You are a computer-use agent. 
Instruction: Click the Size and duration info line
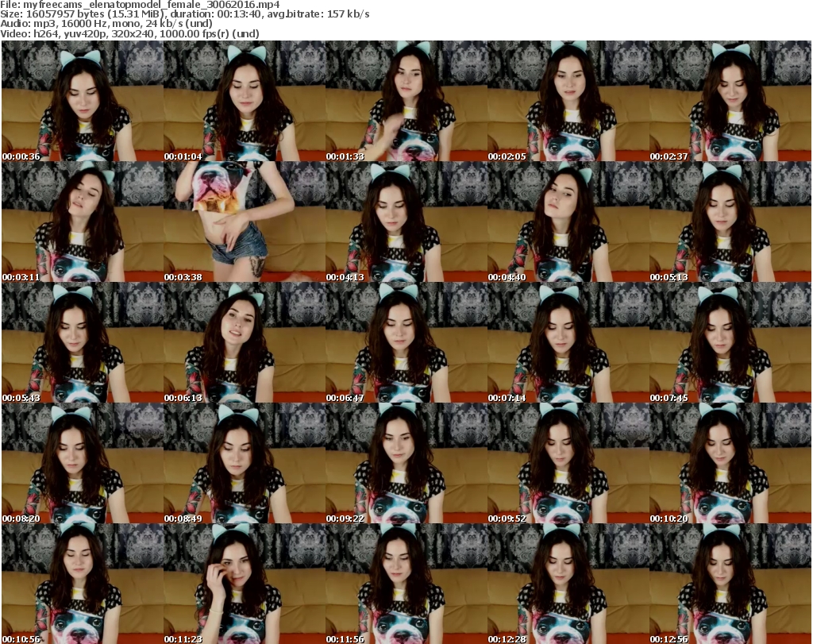click(184, 14)
